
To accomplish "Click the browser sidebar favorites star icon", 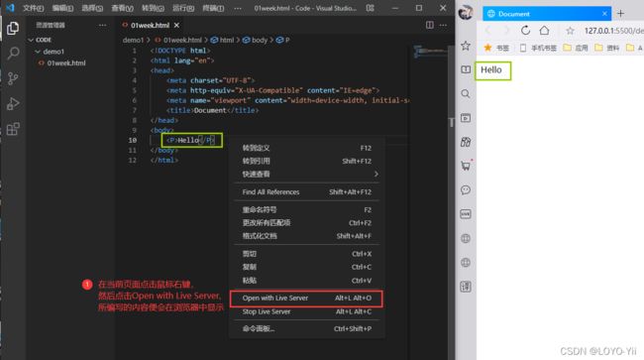I will [x=466, y=46].
